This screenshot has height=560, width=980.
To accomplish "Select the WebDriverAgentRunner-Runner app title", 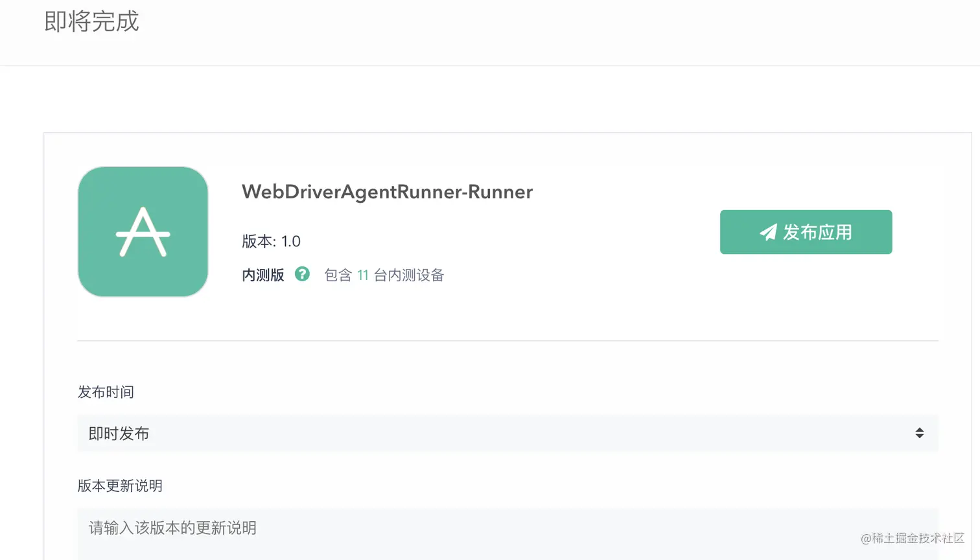I will [x=387, y=192].
